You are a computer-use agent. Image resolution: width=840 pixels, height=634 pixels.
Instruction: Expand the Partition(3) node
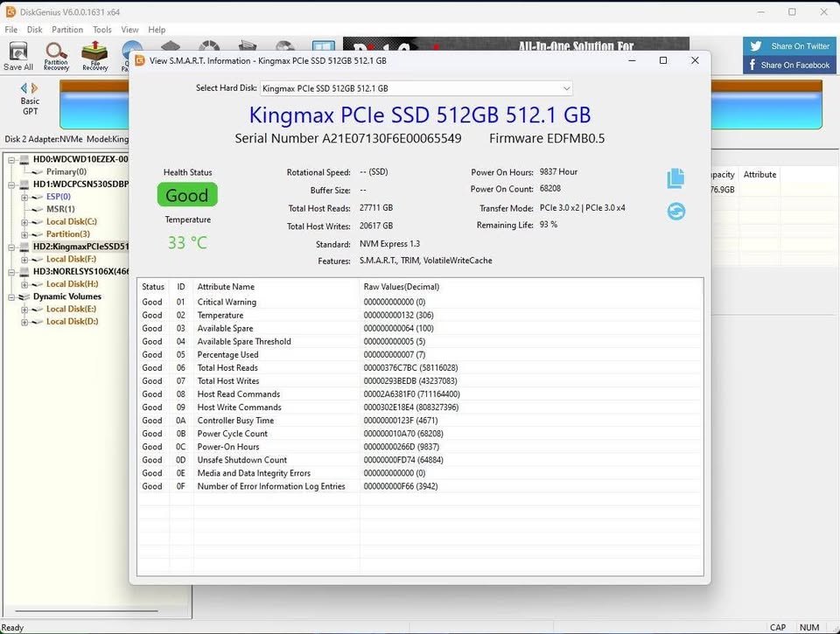point(24,234)
